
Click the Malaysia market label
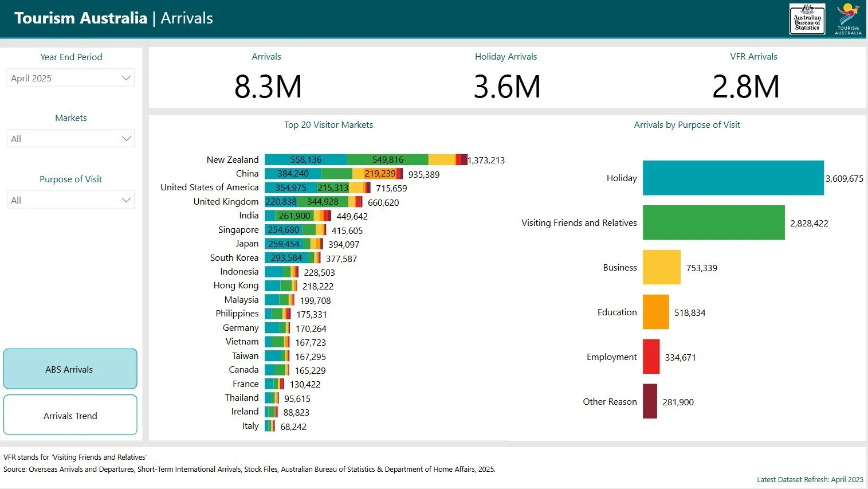click(x=241, y=300)
